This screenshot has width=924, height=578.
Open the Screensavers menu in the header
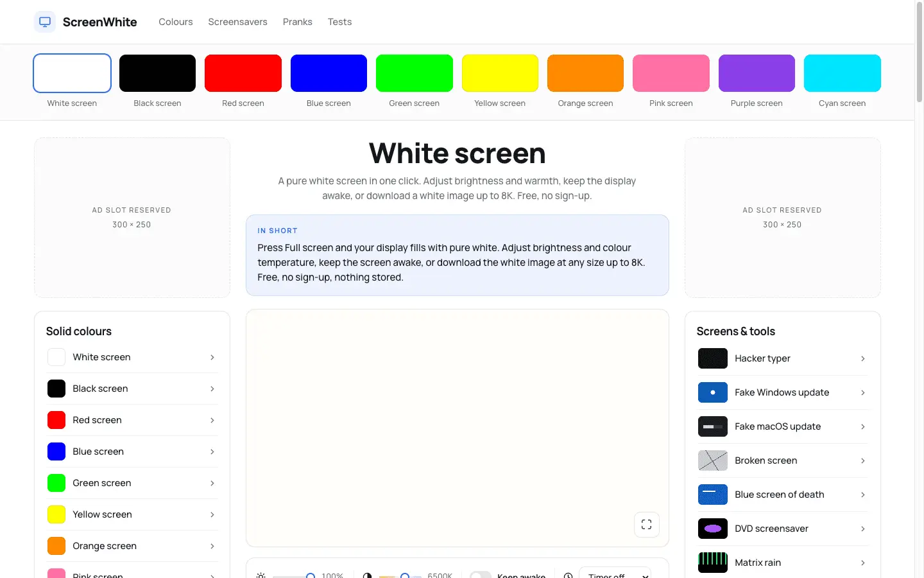point(237,22)
